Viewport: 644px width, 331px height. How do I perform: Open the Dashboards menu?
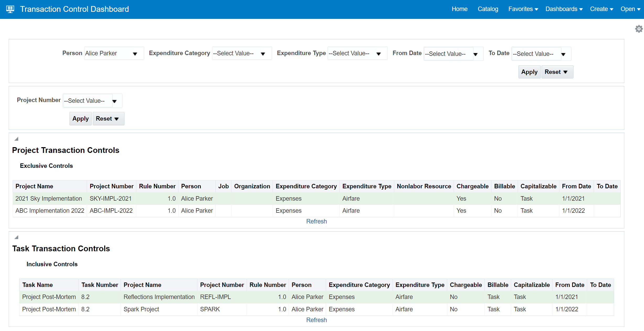pyautogui.click(x=564, y=9)
